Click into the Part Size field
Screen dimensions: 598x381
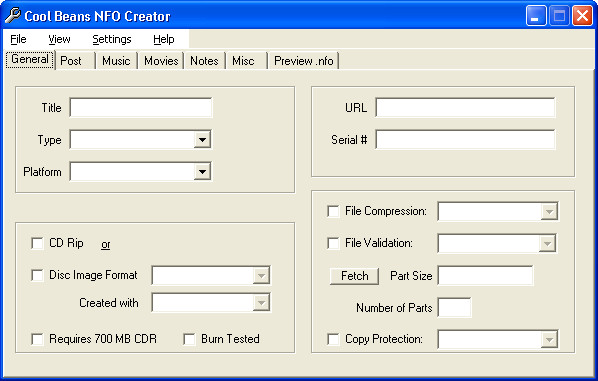485,275
